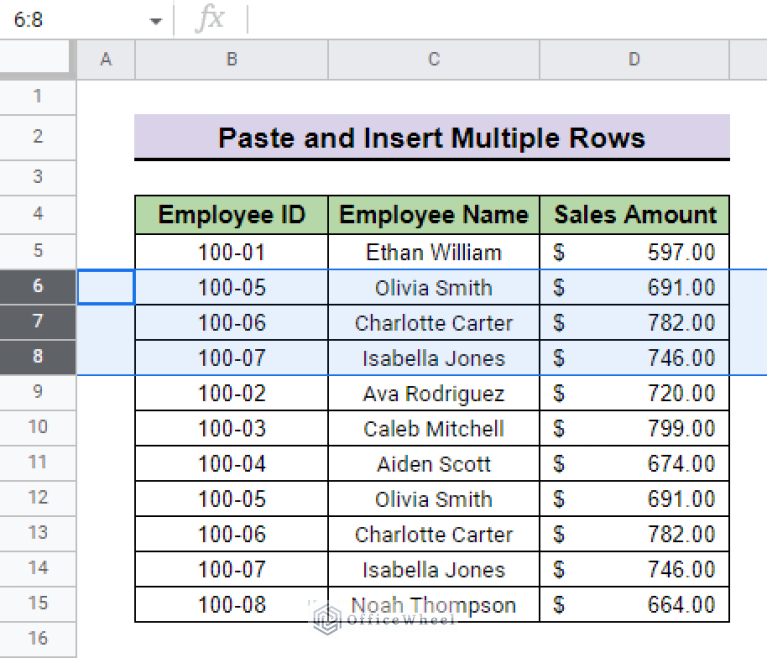Select row 13 header
767x658 pixels.
(x=38, y=533)
